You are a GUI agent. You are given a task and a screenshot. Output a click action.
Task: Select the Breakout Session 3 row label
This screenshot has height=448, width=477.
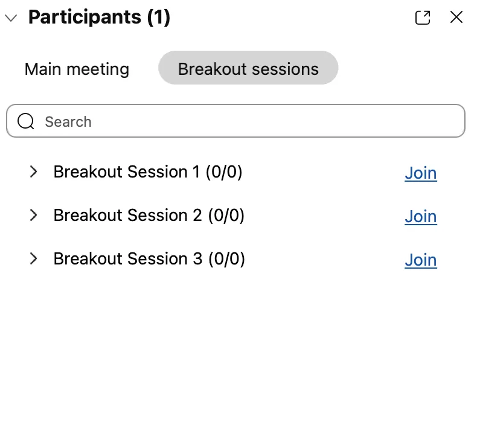pos(128,259)
